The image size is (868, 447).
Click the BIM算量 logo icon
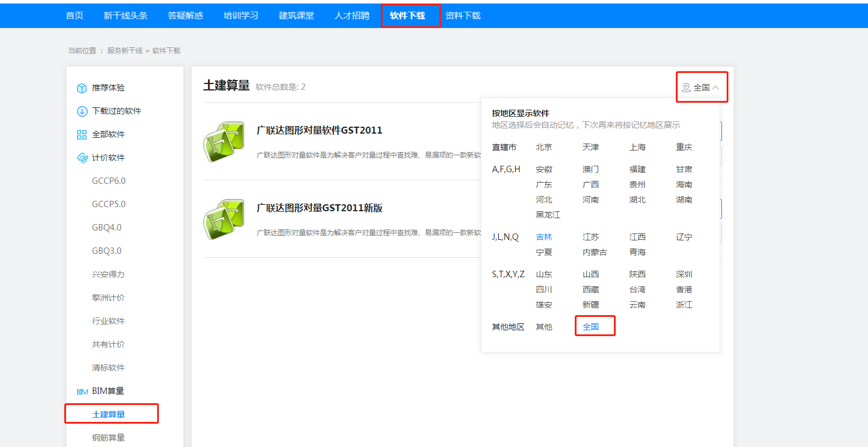[x=82, y=392]
